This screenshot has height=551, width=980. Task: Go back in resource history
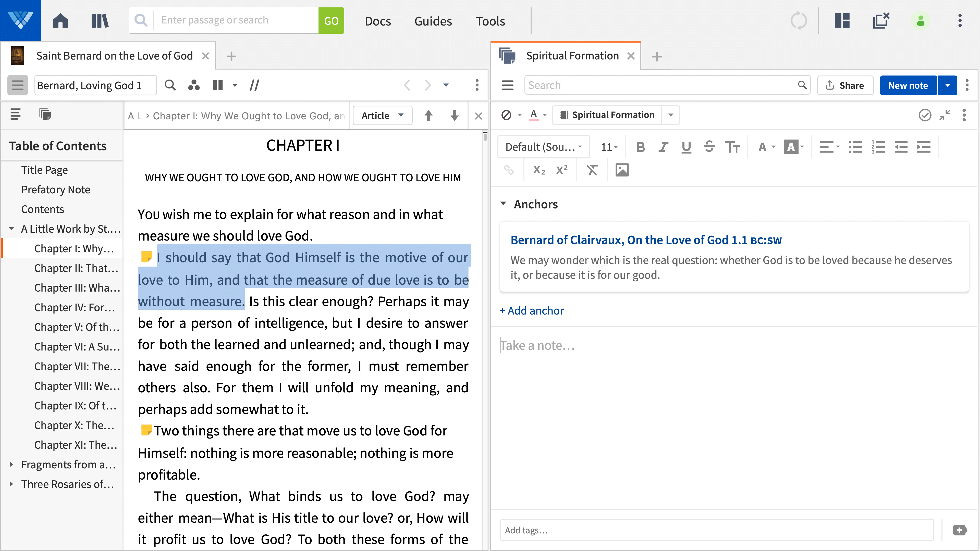407,85
